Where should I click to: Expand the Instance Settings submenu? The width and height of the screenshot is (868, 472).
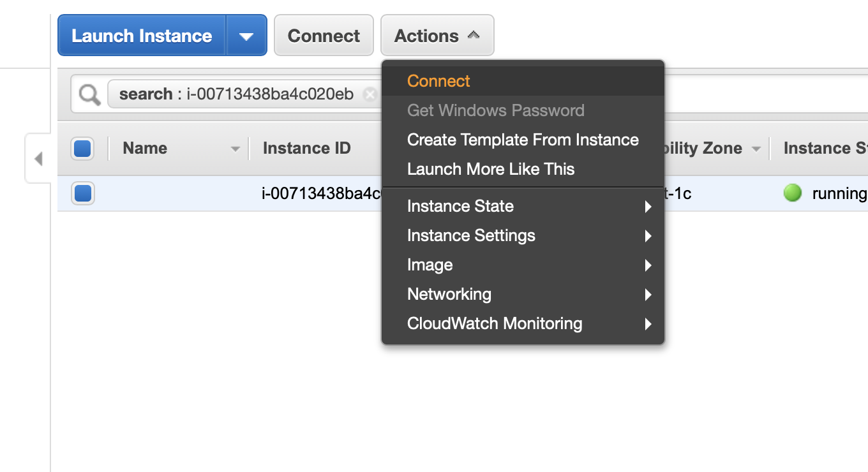pos(523,235)
